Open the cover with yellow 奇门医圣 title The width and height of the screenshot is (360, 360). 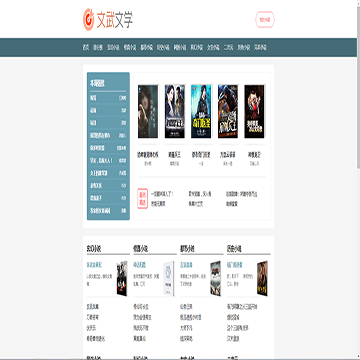point(201,111)
